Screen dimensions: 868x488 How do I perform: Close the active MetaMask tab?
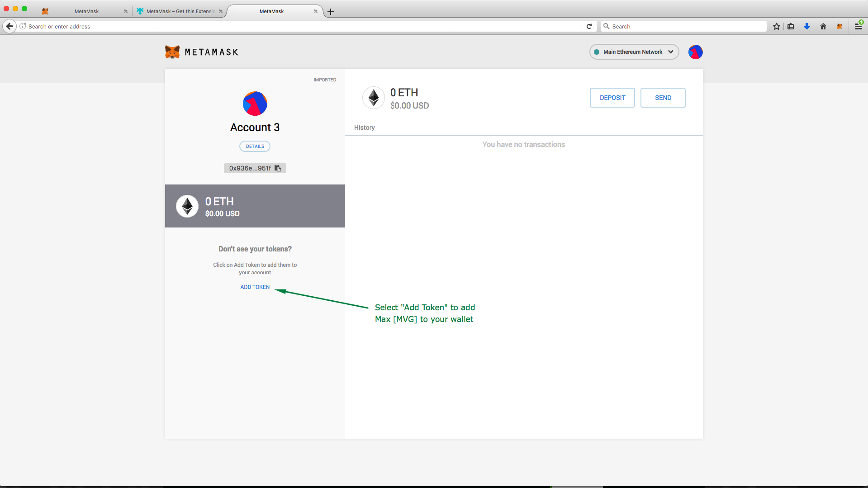click(316, 11)
